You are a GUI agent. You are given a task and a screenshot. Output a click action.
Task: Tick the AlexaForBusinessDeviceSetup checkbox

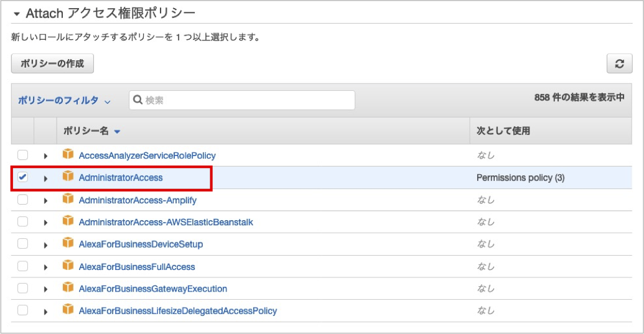pyautogui.click(x=22, y=244)
